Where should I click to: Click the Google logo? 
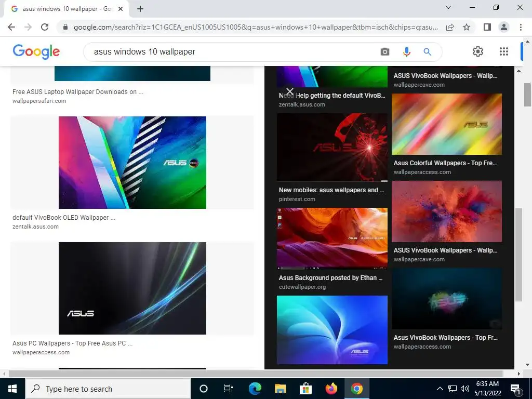[x=36, y=51]
